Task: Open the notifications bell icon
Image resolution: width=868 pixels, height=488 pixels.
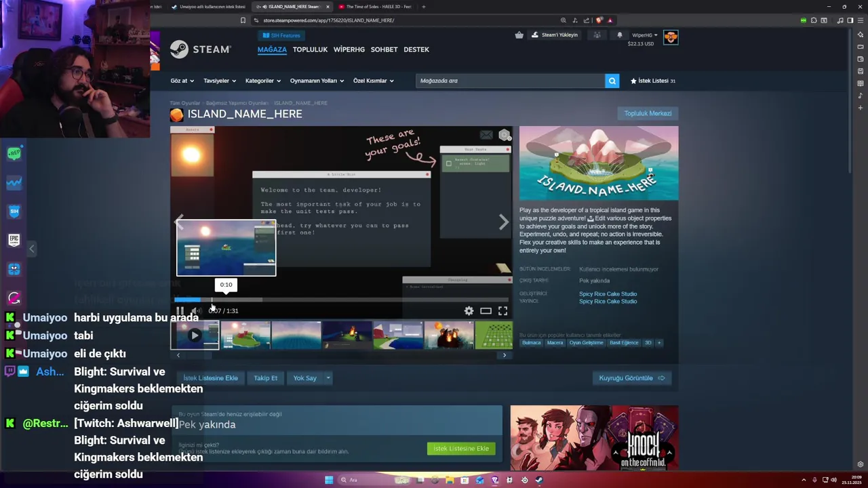Action: pos(620,35)
